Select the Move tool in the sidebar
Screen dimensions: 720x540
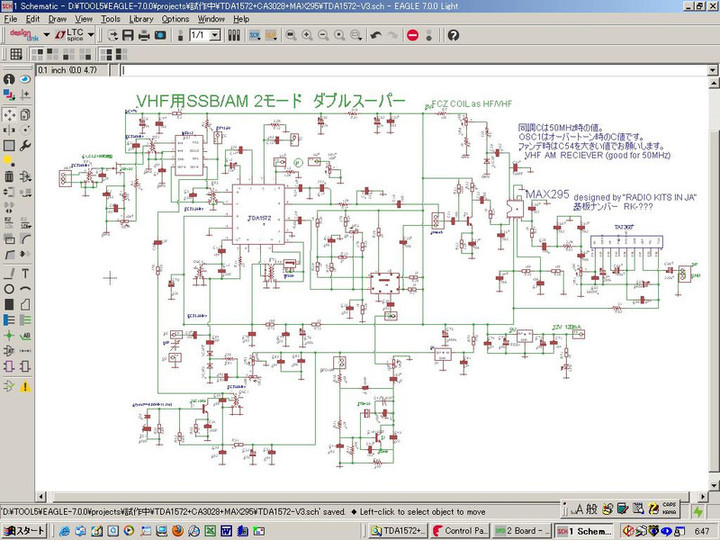click(x=9, y=115)
